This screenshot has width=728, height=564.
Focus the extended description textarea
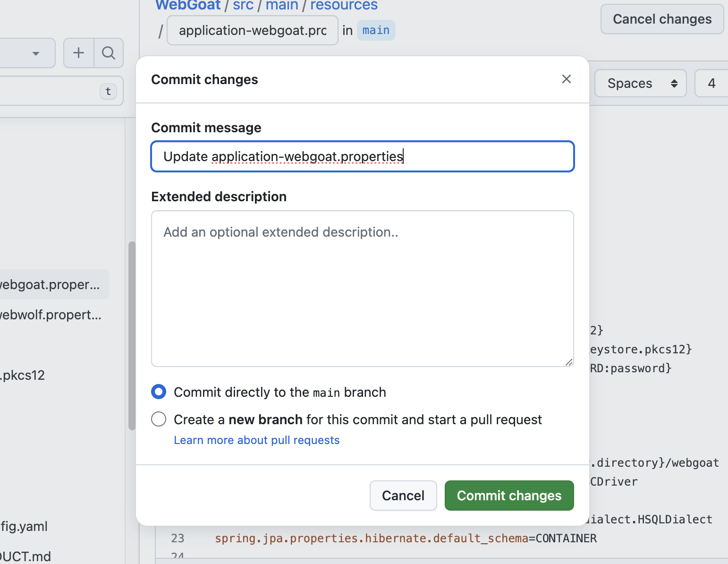[x=363, y=289]
